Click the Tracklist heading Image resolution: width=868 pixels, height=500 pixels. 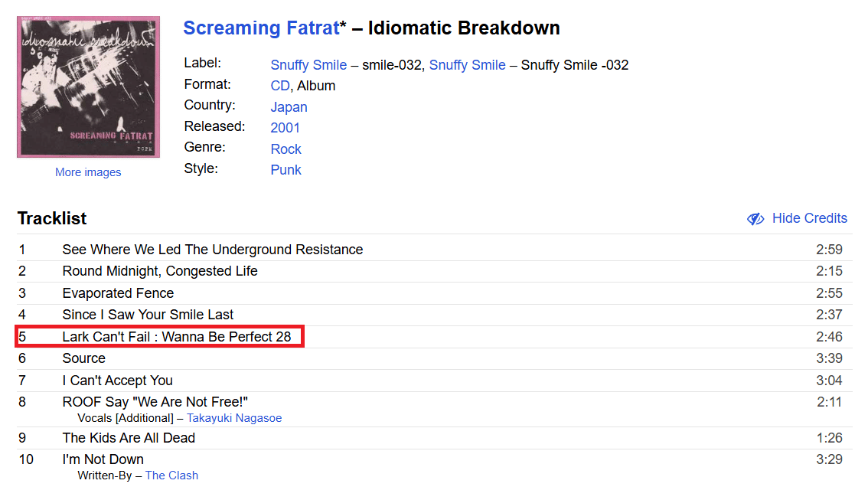(x=52, y=218)
